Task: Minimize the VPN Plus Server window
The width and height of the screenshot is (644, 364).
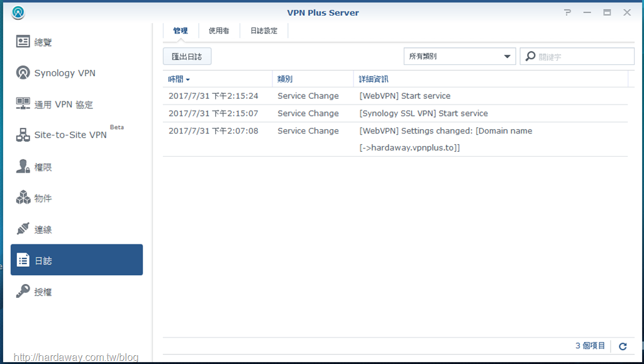Action: pos(587,13)
